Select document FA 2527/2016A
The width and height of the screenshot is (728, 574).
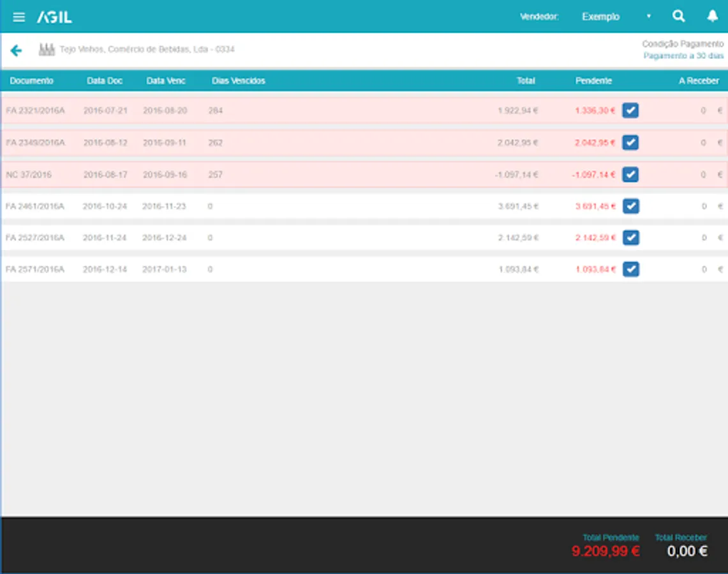35,238
